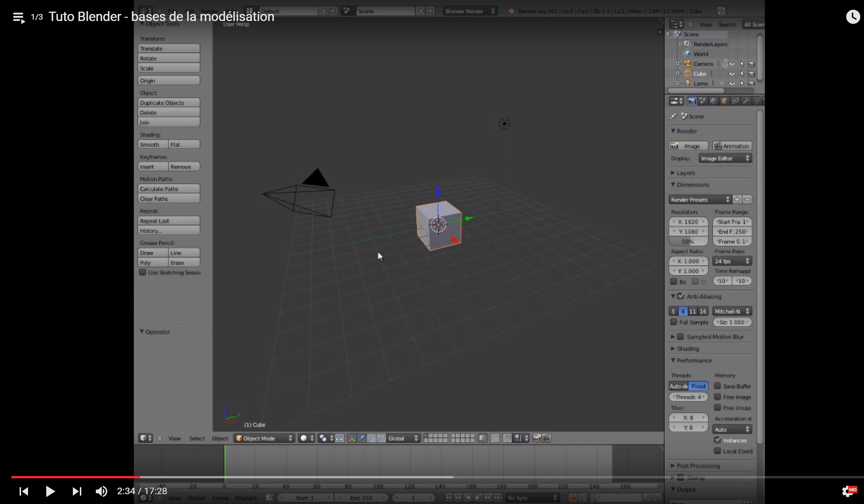Enable Full Sample checkbox
Screen dimensions: 864x504
click(673, 322)
